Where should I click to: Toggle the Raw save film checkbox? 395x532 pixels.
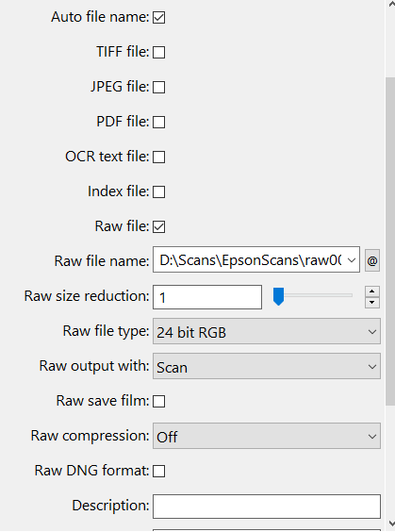158,402
